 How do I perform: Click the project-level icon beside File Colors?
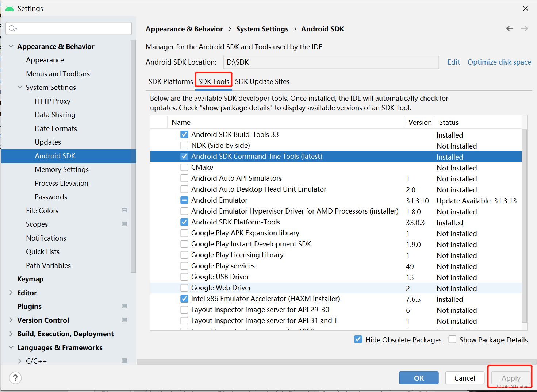pyautogui.click(x=124, y=210)
